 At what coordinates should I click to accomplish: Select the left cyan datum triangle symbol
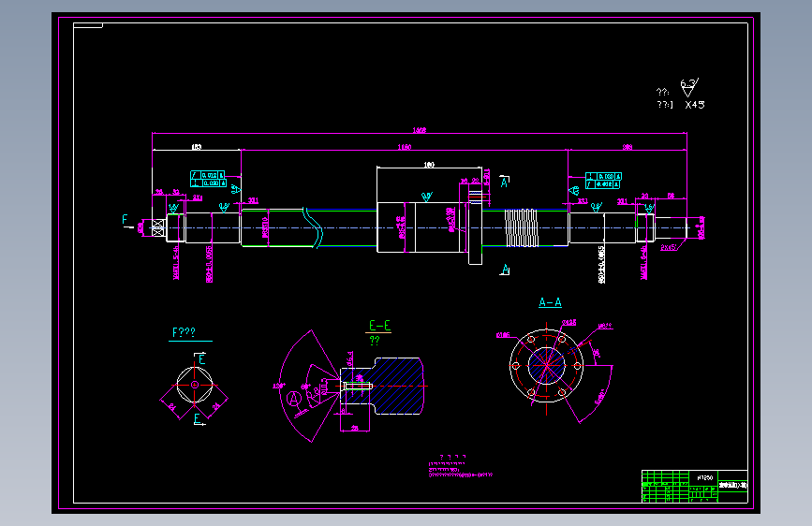tap(236, 189)
